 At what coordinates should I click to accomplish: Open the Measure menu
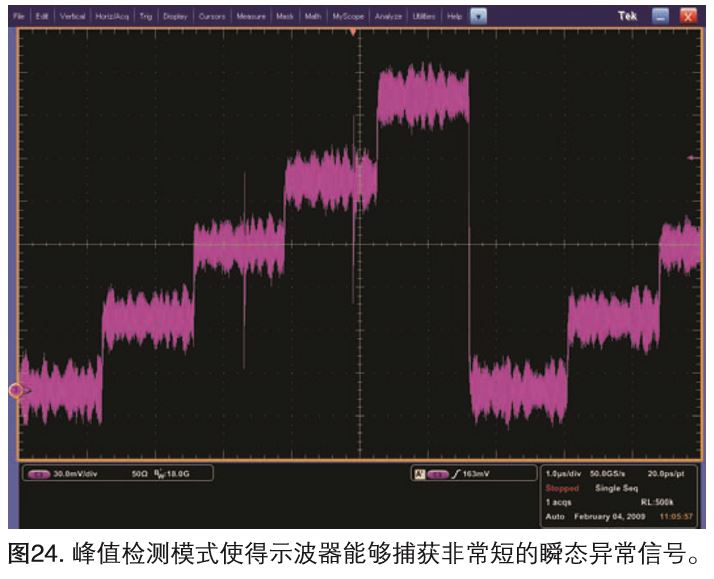tap(251, 17)
